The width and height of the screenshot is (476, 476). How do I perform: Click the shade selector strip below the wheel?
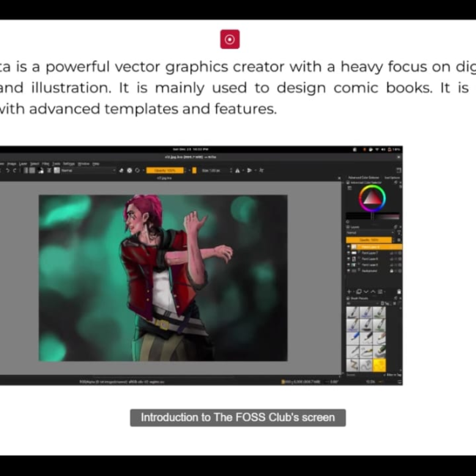(373, 217)
